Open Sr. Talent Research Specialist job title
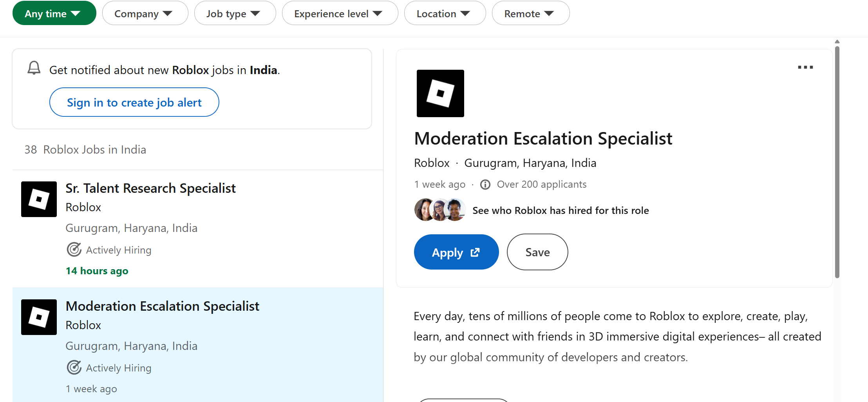The image size is (868, 402). click(150, 188)
